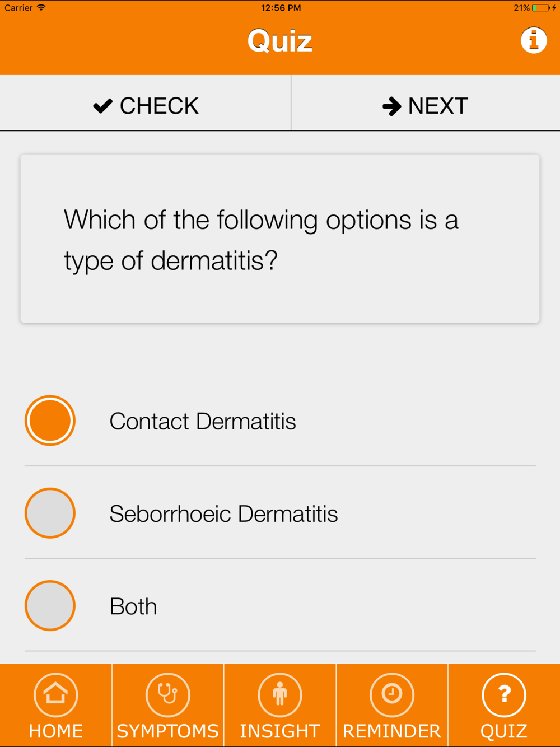Tap the arrow icon beside NEXT
Image resolution: width=560 pixels, height=747 pixels.
coord(392,106)
